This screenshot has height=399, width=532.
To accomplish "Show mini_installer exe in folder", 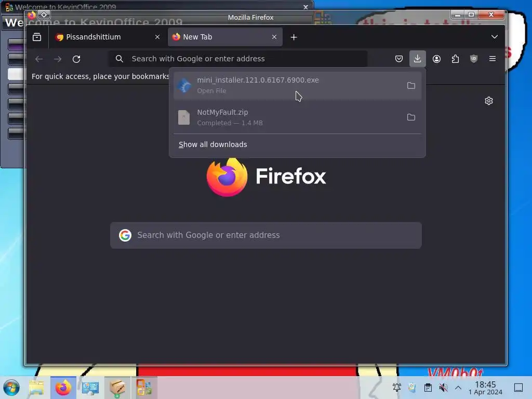I will [x=411, y=85].
